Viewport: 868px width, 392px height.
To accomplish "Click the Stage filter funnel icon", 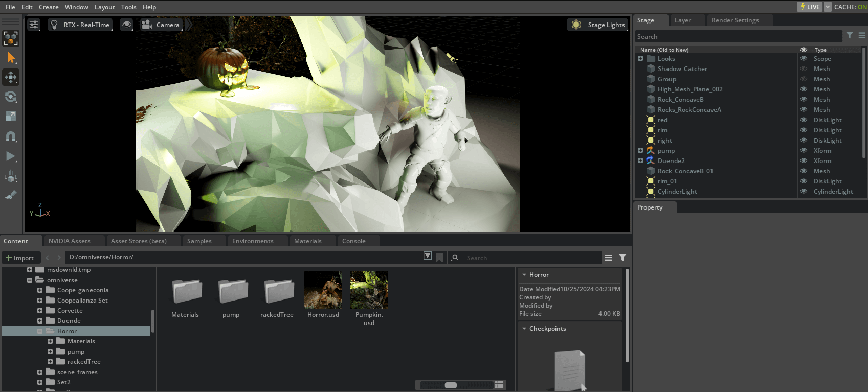I will (850, 36).
